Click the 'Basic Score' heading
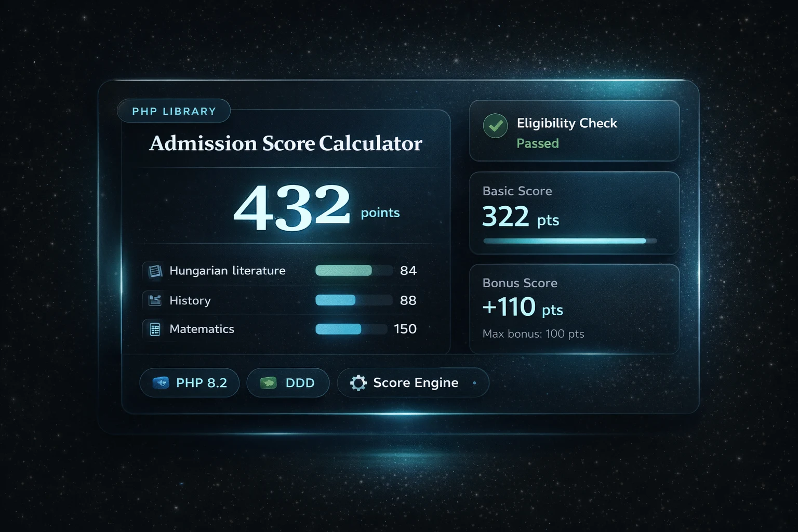 tap(517, 191)
